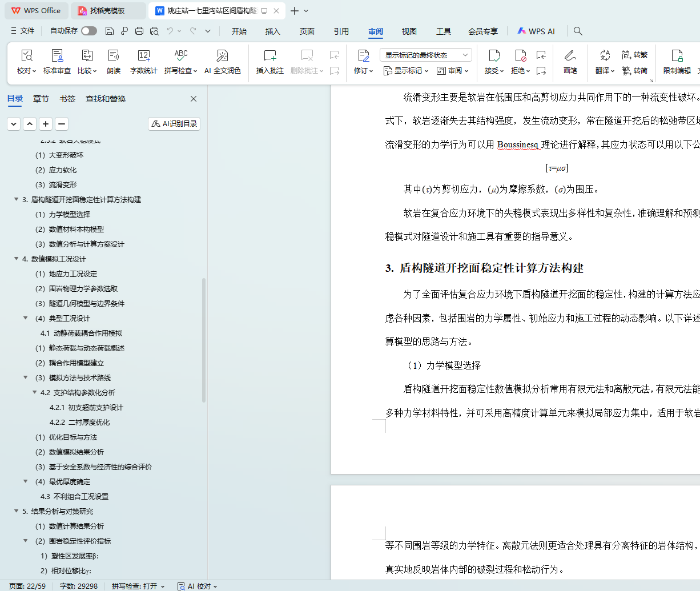
Task: Open the 显示标记的最终状态 dropdown
Action: [426, 55]
